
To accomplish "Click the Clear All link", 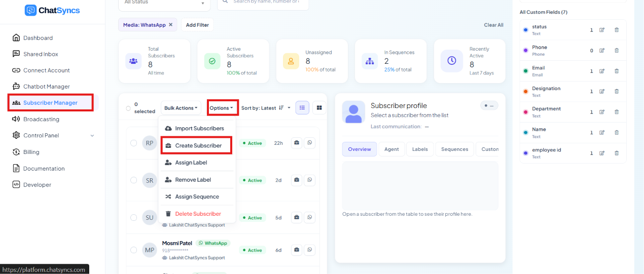I will tap(493, 25).
